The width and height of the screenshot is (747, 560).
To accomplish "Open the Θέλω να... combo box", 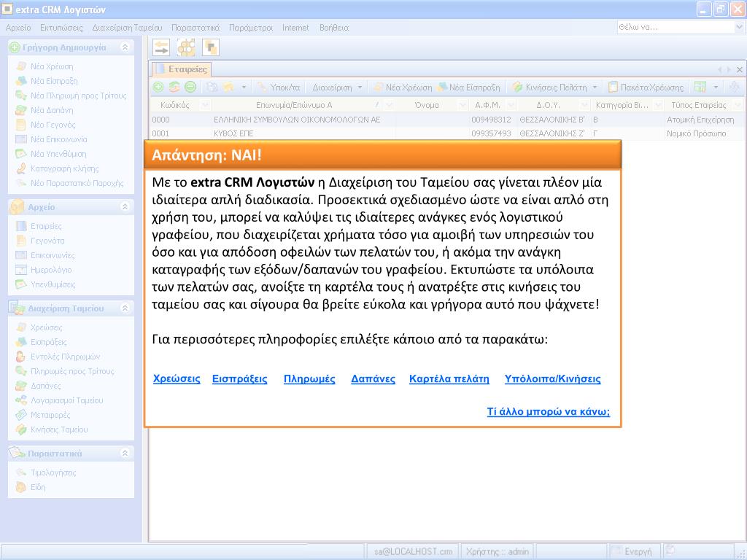I will pos(739,28).
